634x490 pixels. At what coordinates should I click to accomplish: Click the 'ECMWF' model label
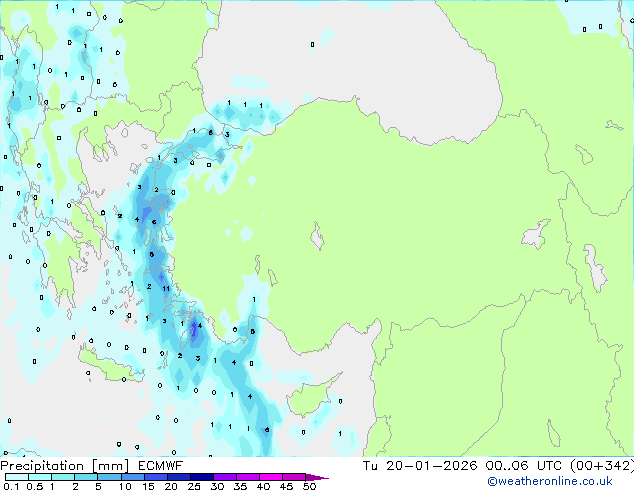pyautogui.click(x=160, y=466)
